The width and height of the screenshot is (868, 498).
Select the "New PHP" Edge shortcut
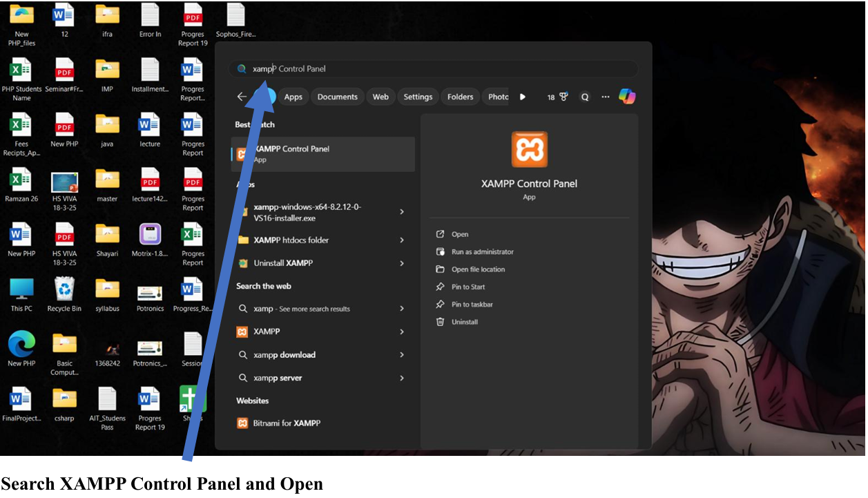pyautogui.click(x=21, y=349)
